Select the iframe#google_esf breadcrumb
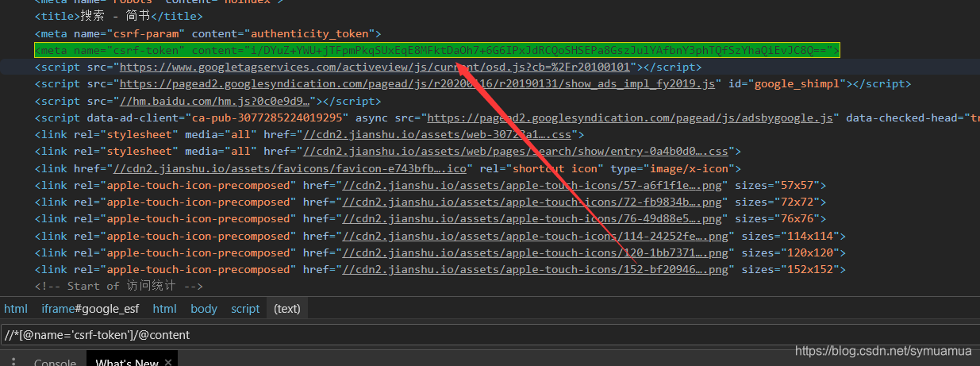 90,309
